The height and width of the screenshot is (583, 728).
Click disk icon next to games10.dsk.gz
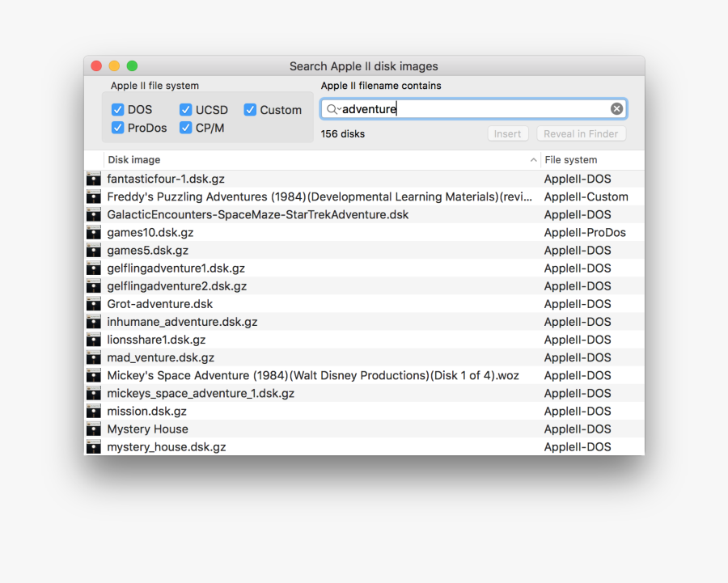[94, 233]
